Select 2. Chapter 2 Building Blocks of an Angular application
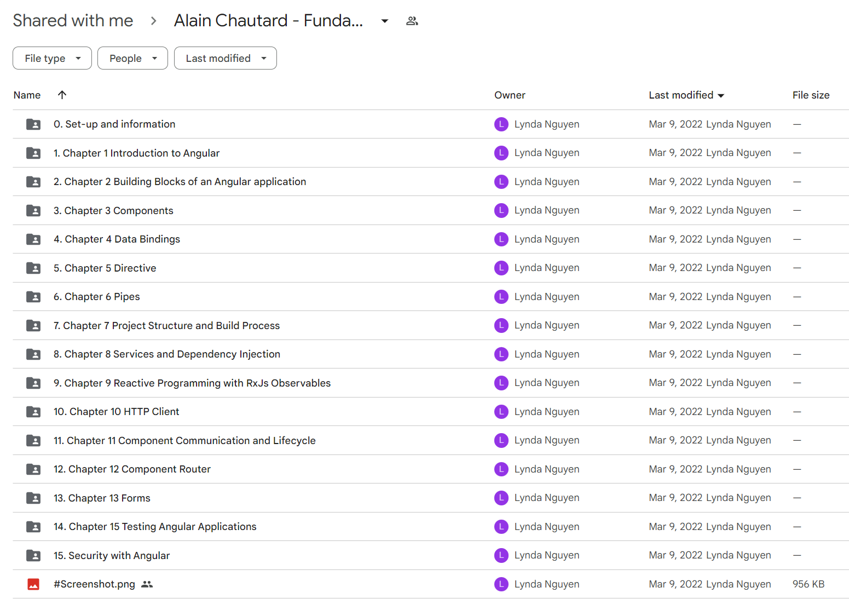 point(180,182)
